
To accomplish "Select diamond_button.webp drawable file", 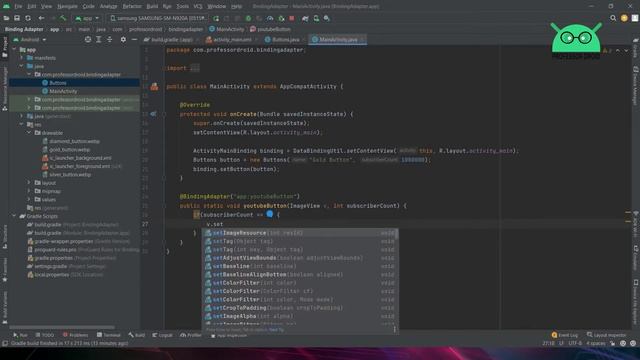I will (x=75, y=141).
